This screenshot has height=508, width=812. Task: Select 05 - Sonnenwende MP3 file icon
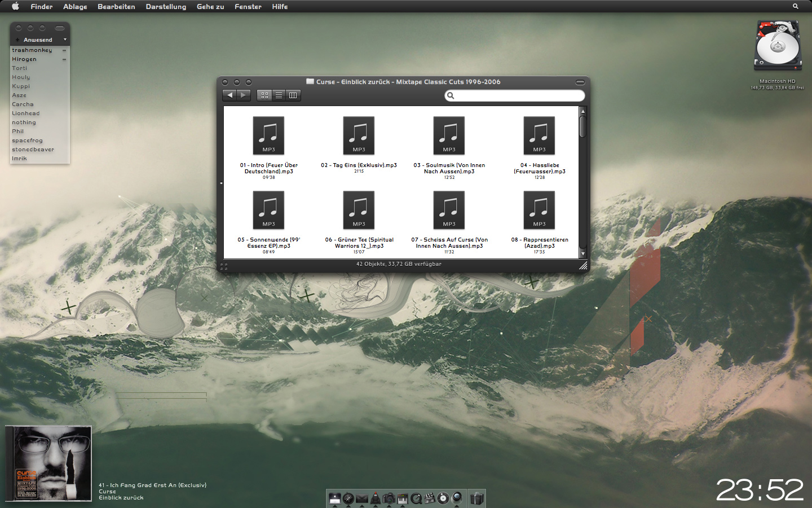tap(268, 210)
